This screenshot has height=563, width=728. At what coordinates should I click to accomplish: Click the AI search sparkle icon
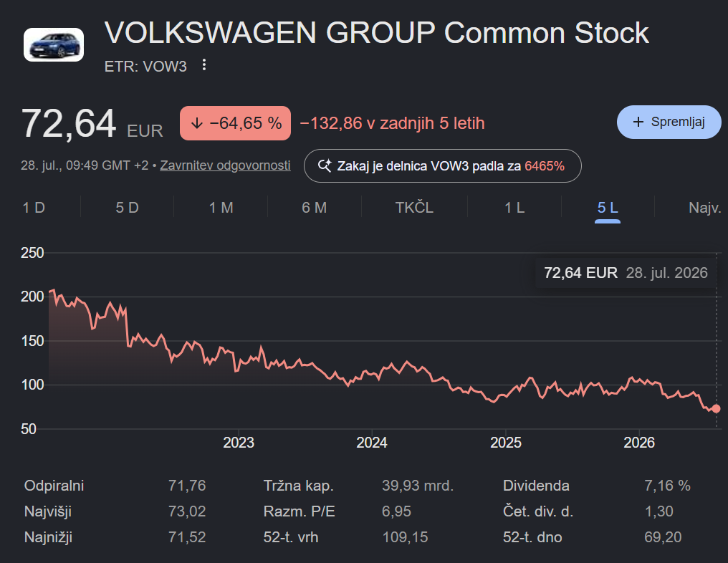tap(325, 165)
